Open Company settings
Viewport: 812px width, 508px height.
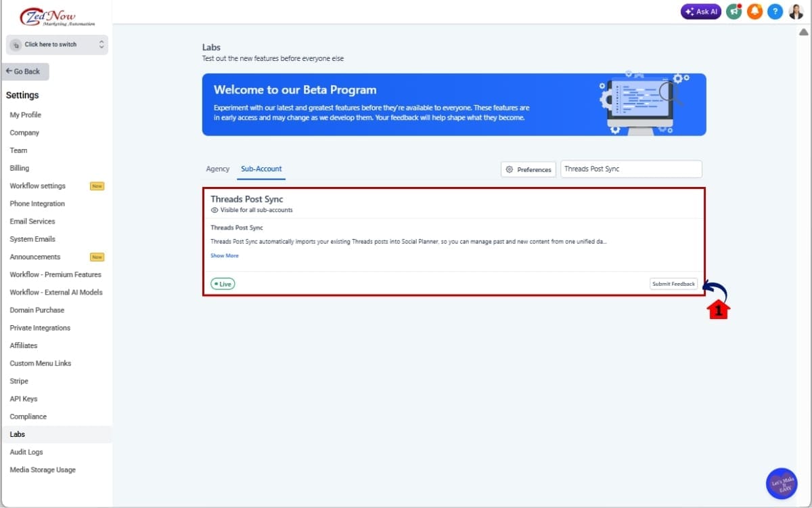coord(24,133)
